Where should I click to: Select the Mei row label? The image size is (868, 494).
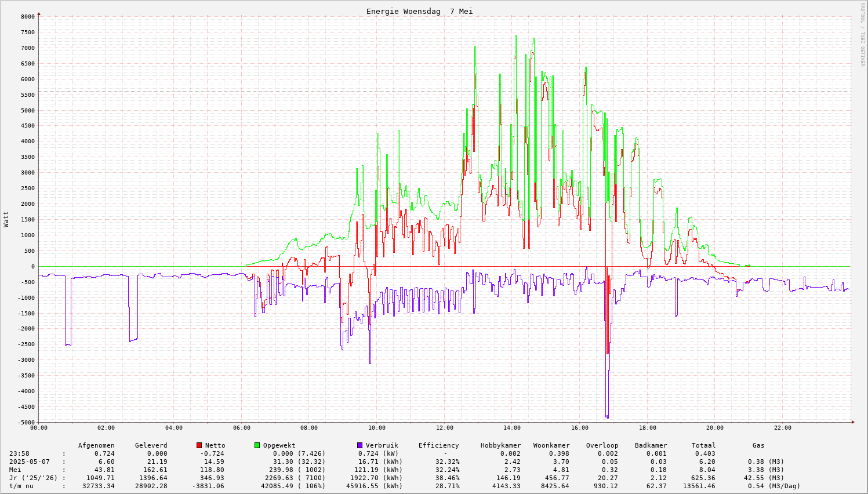[15, 470]
